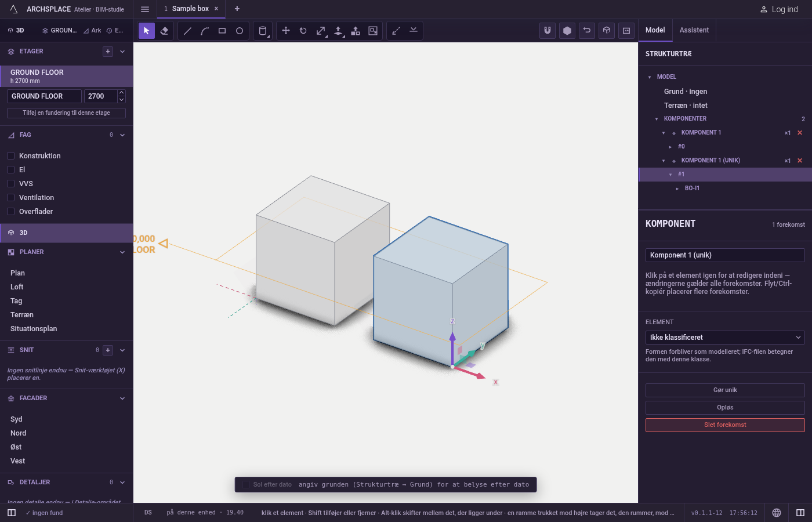
Task: Click the Slet forekomst button
Action: click(x=725, y=425)
